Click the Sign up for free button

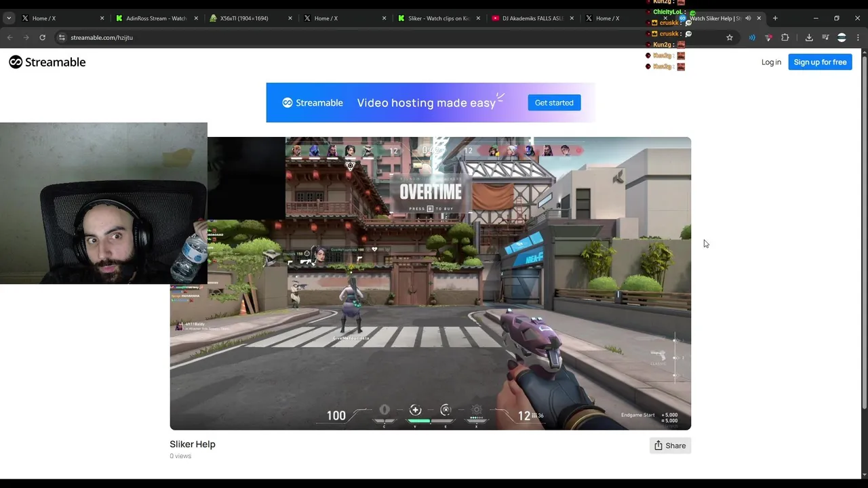point(820,62)
